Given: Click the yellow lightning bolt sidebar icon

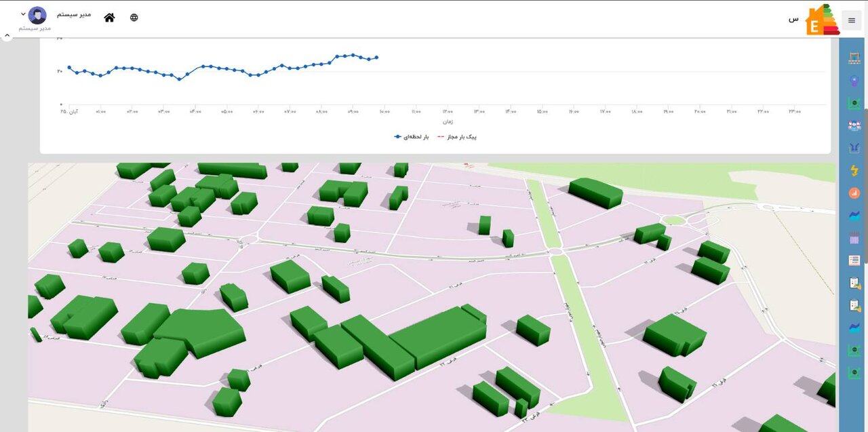Looking at the screenshot, I should [854, 170].
